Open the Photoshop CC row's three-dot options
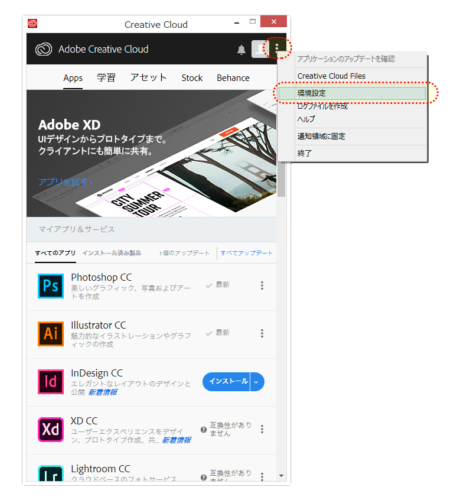The width and height of the screenshot is (454, 500). coord(262,285)
